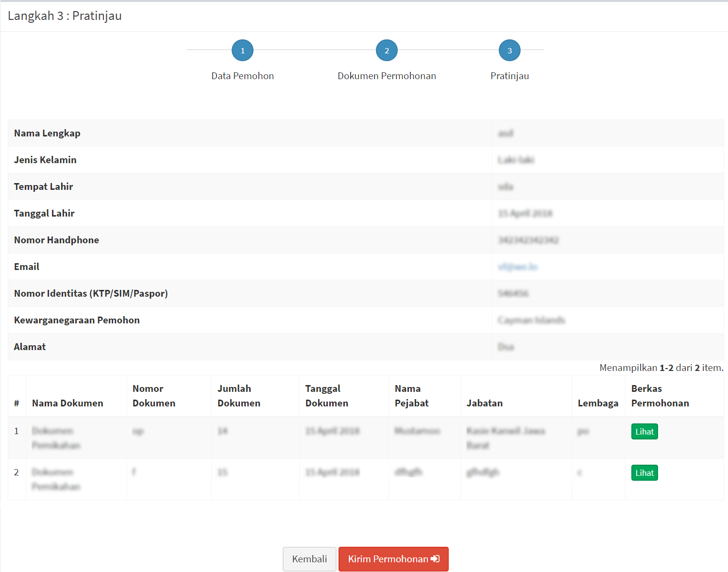Click the Nomor Dokumen column header
Viewport: 728px width, 572px height.
pyautogui.click(x=153, y=396)
